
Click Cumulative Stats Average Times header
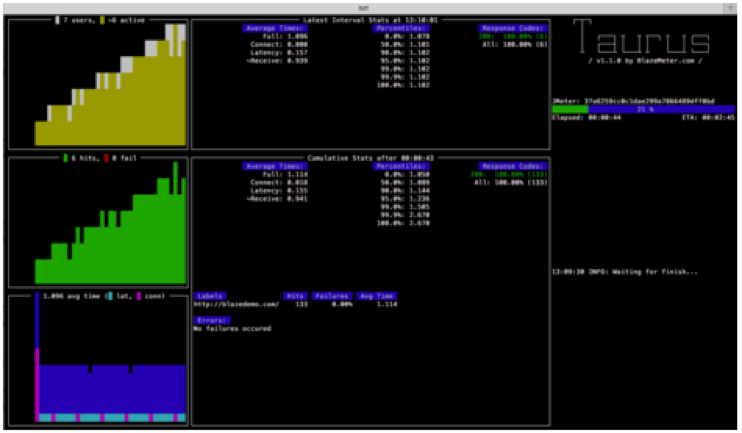(275, 166)
